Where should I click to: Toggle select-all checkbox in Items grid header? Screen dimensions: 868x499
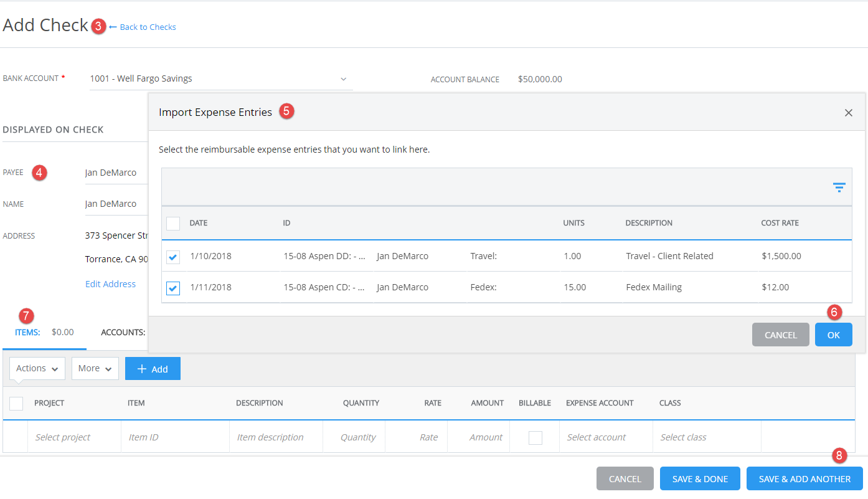click(x=16, y=403)
